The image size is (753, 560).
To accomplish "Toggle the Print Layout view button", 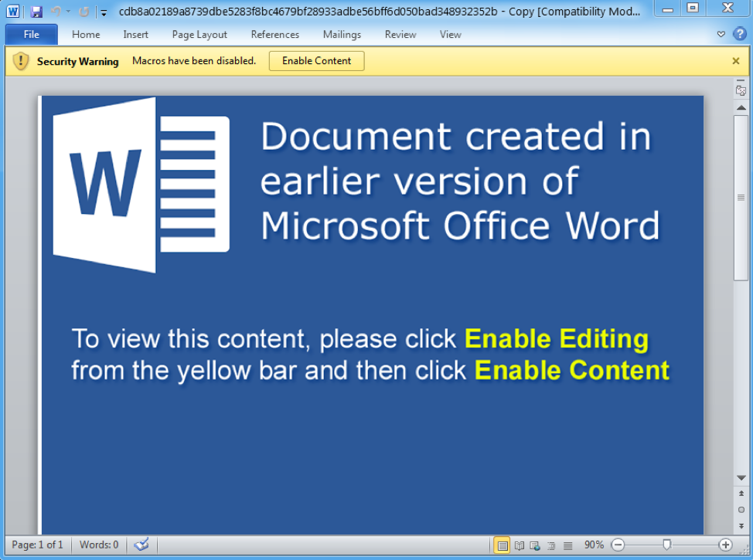I will tap(503, 545).
